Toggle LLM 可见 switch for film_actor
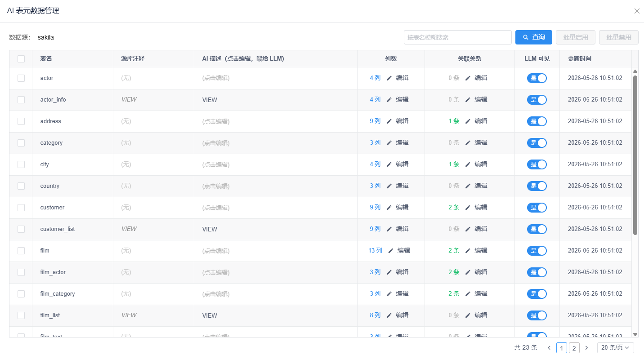Image resolution: width=644 pixels, height=355 pixels. pos(537,272)
